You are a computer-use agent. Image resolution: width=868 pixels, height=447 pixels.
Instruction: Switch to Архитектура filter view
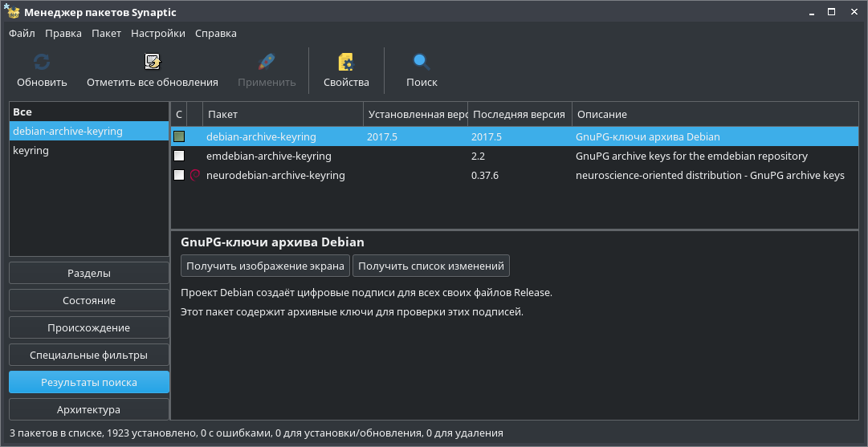click(88, 410)
